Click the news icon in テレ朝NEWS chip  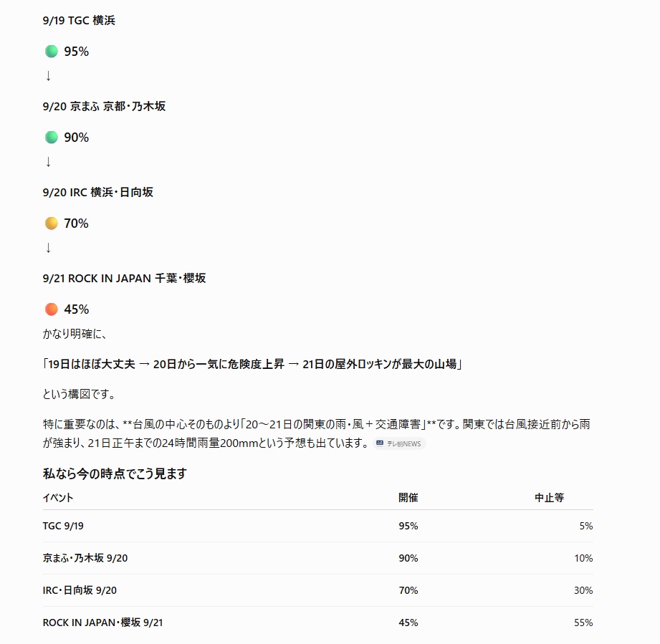380,443
